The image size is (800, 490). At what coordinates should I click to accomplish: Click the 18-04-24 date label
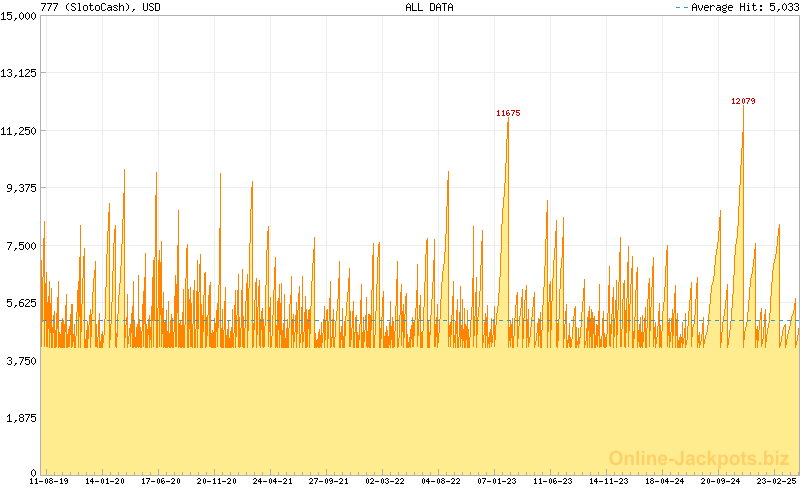664,481
